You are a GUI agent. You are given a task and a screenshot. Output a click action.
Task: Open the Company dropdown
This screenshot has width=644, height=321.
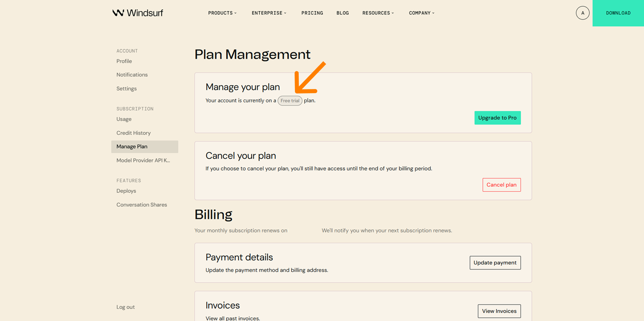(421, 13)
